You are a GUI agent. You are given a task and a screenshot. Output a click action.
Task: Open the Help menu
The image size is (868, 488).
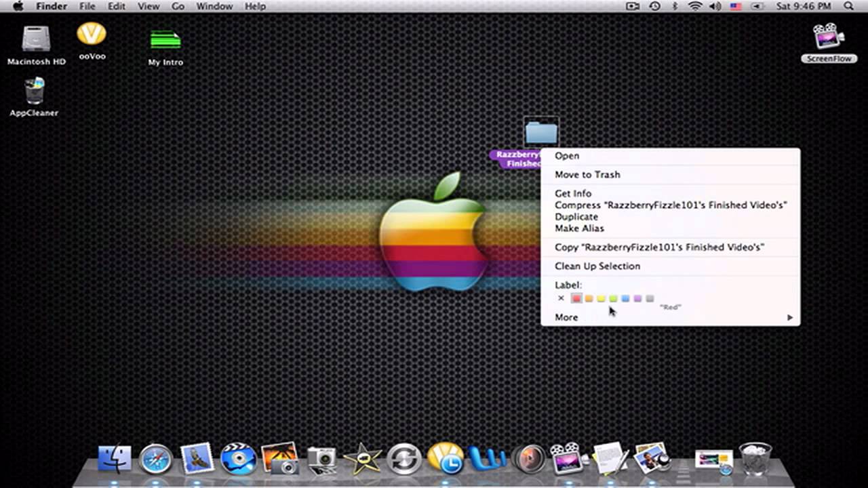[x=255, y=6]
